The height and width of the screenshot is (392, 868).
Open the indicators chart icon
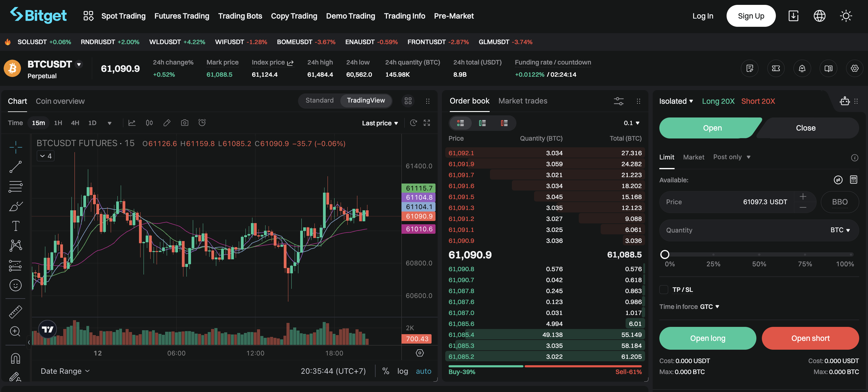tap(132, 123)
